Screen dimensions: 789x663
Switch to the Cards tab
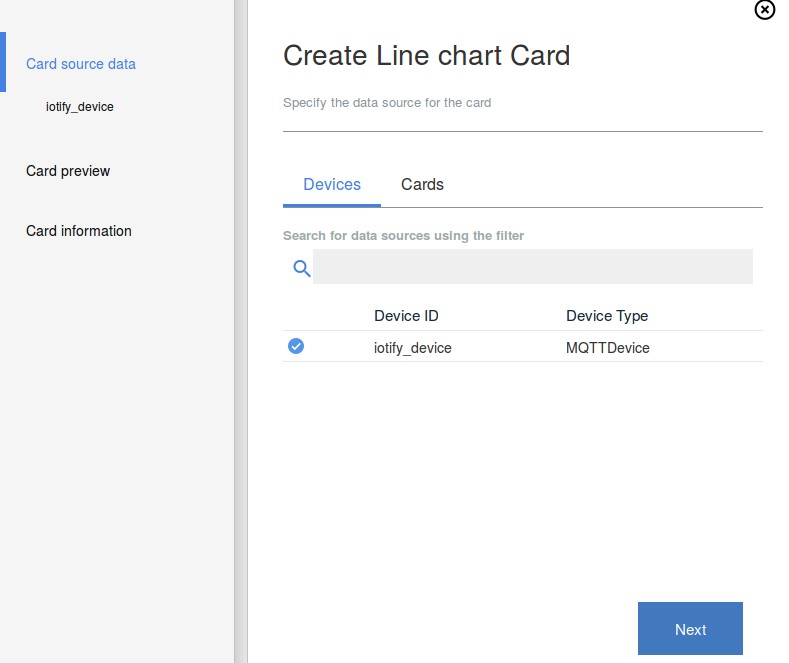coord(422,185)
